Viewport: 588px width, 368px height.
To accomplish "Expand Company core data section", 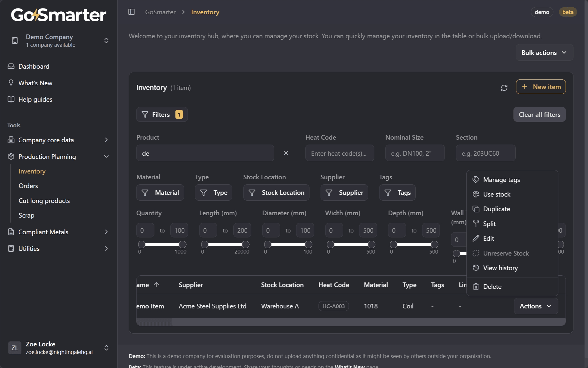I will tap(106, 140).
